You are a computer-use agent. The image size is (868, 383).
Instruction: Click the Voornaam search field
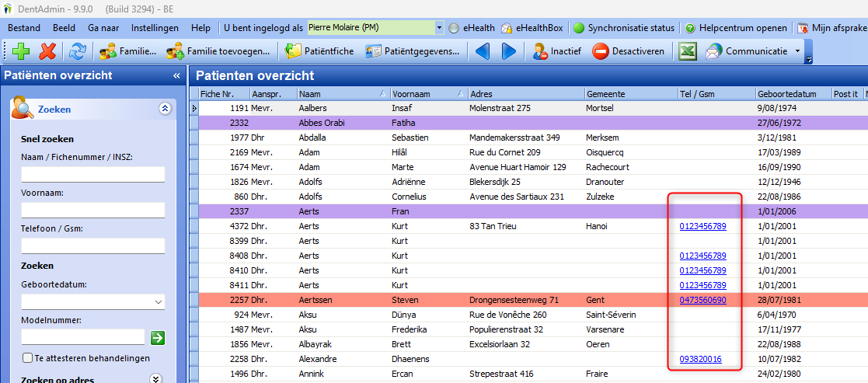click(x=93, y=211)
